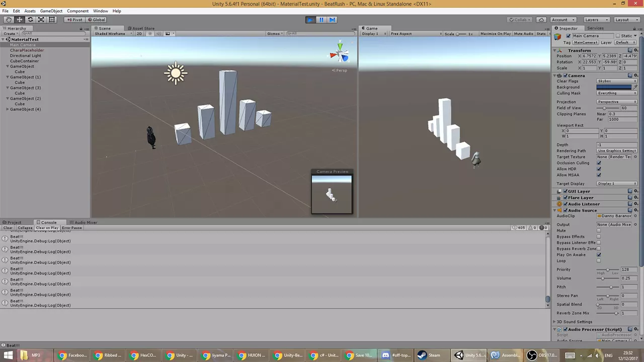Open Camera component gear settings

(x=636, y=75)
